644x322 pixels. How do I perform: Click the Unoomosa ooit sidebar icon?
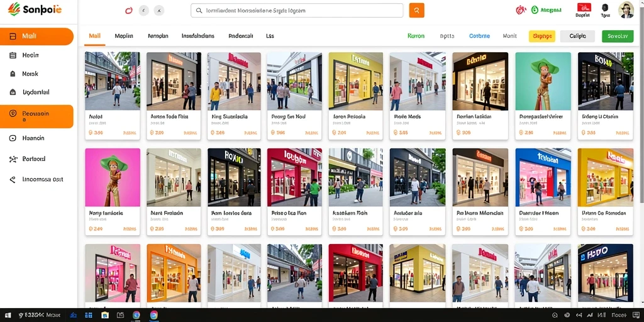point(13,179)
